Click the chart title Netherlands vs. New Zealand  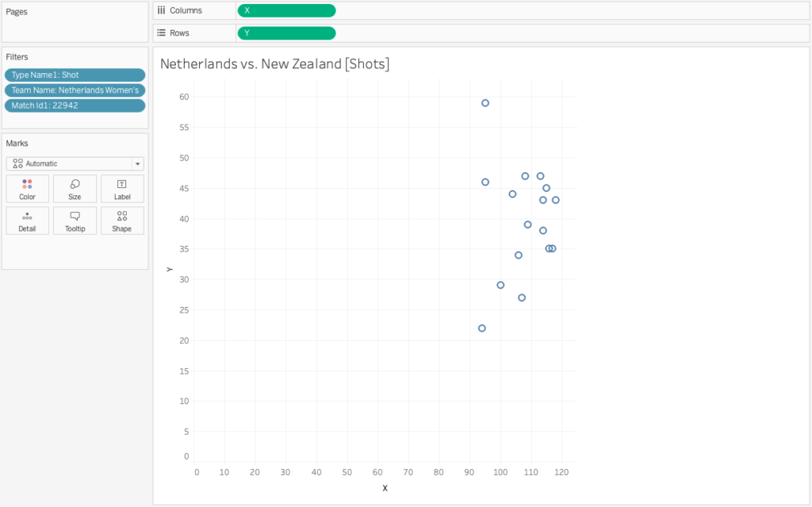click(x=274, y=63)
